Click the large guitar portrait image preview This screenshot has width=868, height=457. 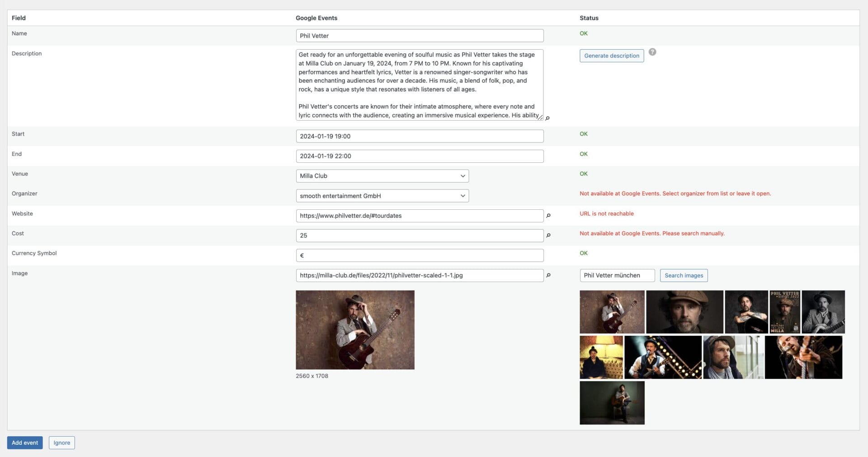click(x=355, y=329)
